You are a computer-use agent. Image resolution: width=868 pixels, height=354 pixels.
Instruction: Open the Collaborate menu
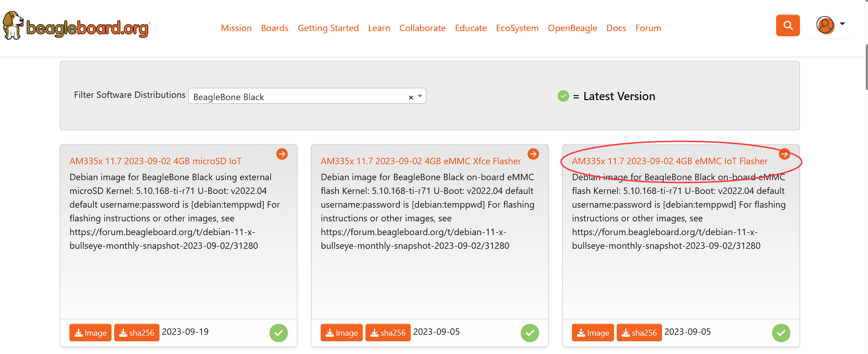423,28
